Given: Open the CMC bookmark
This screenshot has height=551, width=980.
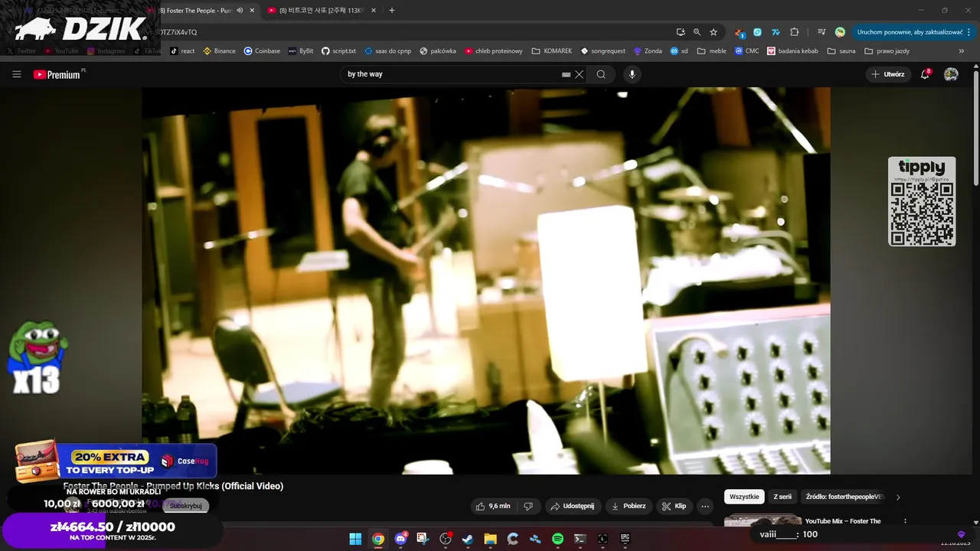Looking at the screenshot, I should tap(746, 51).
